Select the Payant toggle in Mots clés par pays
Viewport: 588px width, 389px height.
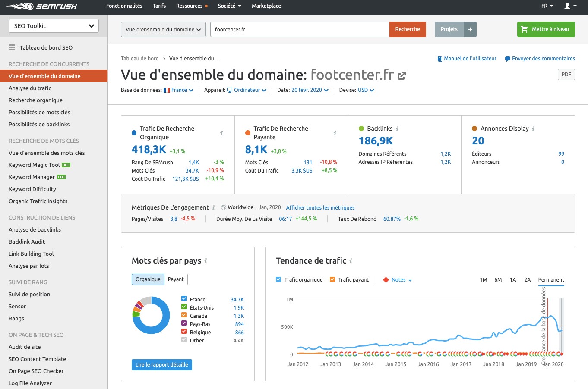176,279
